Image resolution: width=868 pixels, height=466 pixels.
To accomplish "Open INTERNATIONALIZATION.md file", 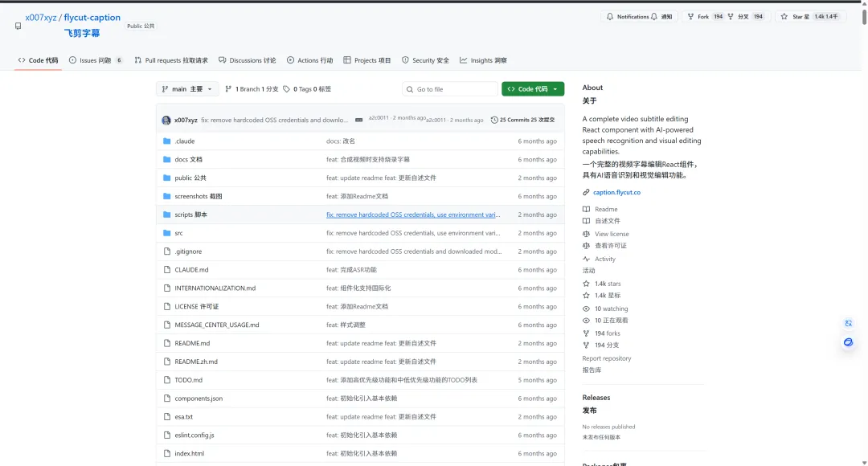I will (215, 288).
